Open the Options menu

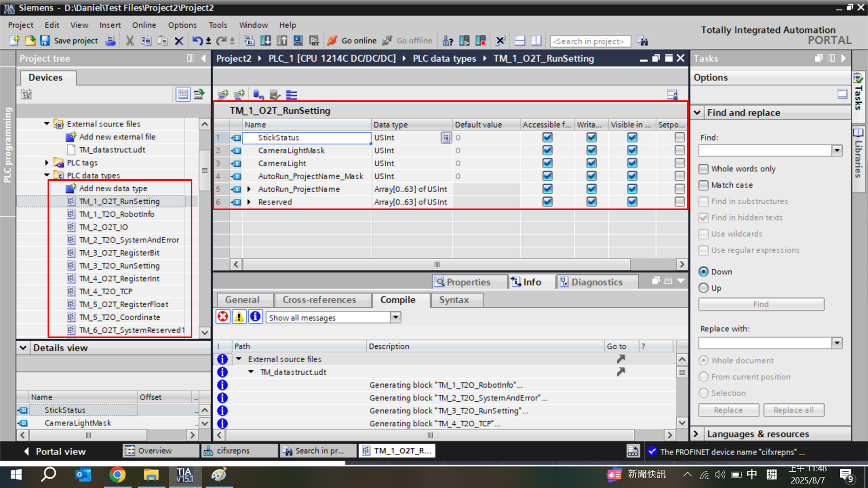tap(182, 25)
